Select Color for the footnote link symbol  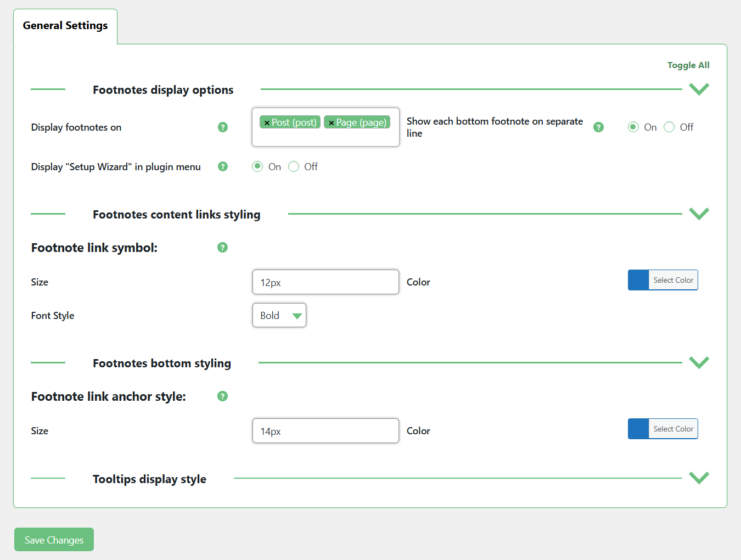(673, 280)
